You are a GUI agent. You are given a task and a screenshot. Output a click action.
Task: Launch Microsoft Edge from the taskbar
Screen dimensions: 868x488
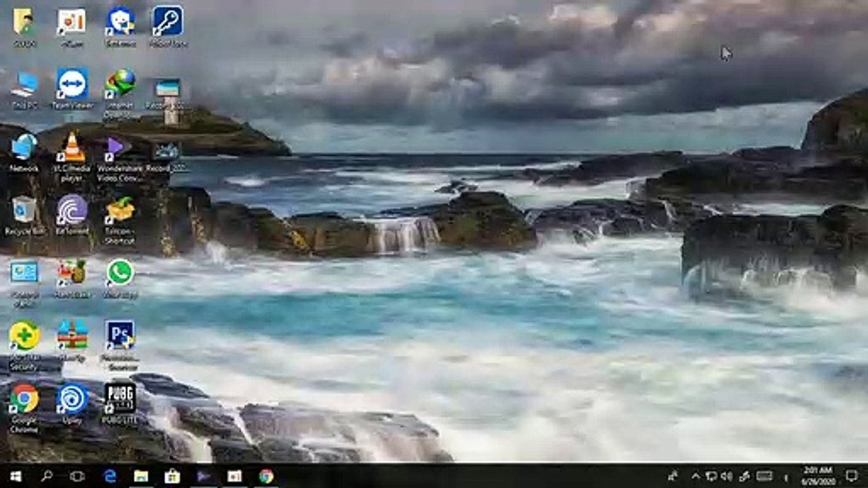tap(110, 476)
